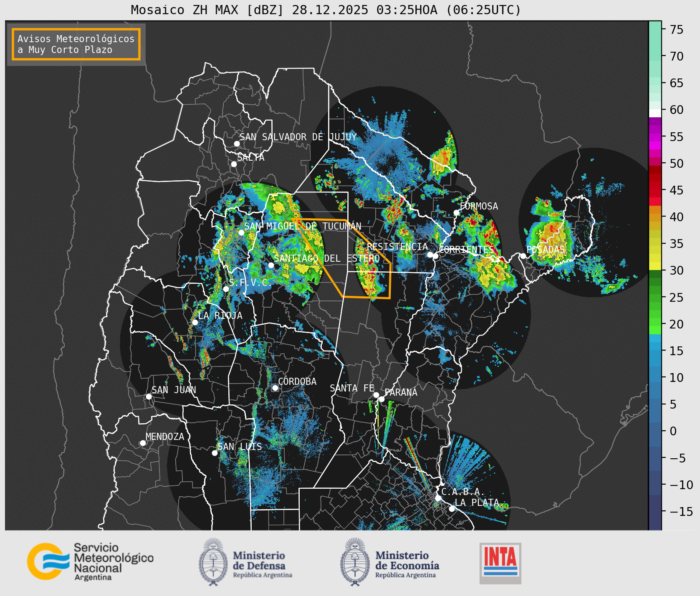Image resolution: width=700 pixels, height=596 pixels.
Task: Click the Formosa city marker dot
Action: pyautogui.click(x=456, y=212)
